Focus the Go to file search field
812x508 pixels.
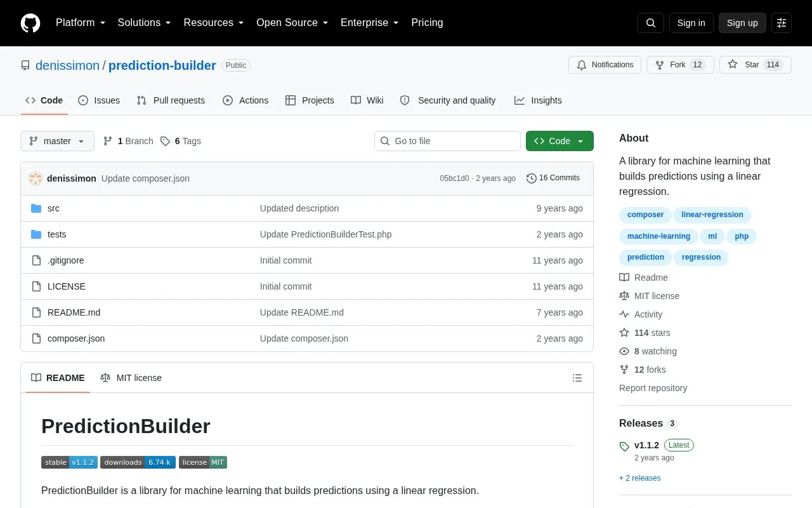click(447, 141)
